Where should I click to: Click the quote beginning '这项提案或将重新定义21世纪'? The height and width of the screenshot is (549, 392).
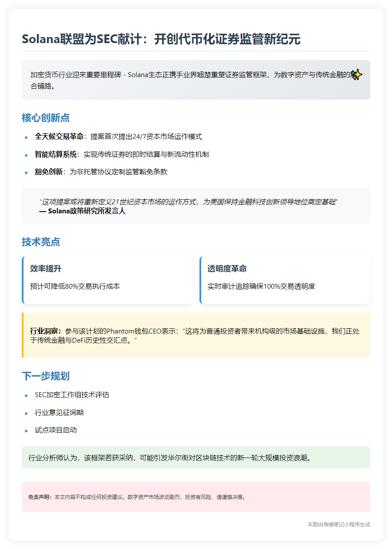pos(189,202)
